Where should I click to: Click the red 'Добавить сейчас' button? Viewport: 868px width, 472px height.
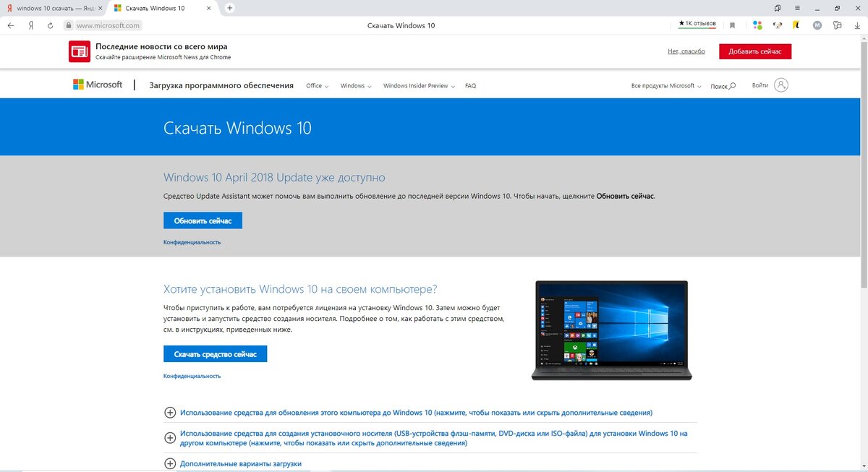755,51
